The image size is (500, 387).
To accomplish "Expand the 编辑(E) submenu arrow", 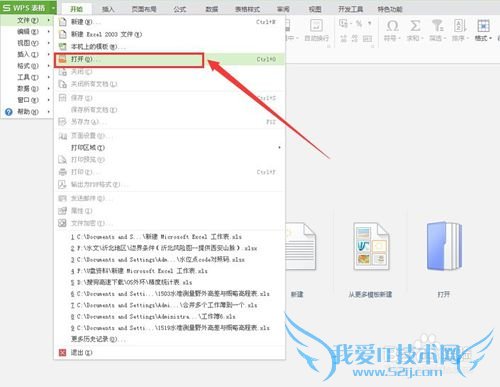I will (x=49, y=32).
